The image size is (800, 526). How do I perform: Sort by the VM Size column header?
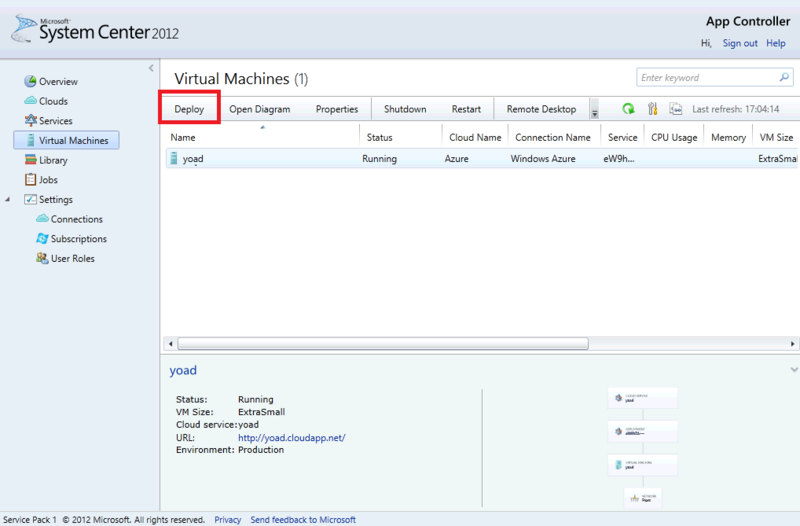pyautogui.click(x=776, y=137)
